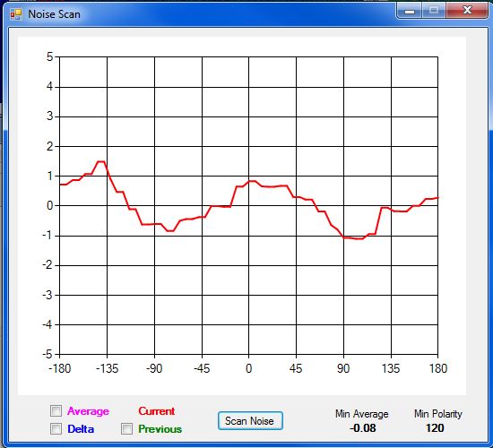Click the Noise Scan window app icon
This screenshot has width=493, height=448.
click(x=16, y=14)
